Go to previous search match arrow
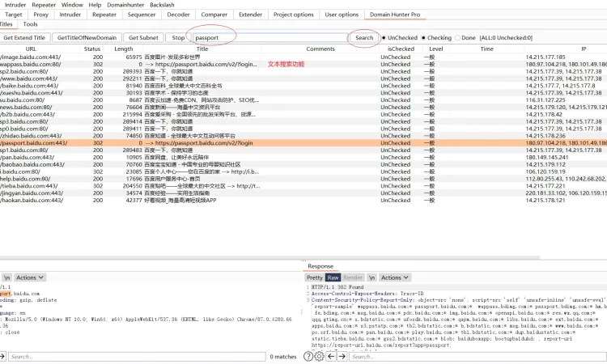The image size is (607, 364). click(x=331, y=356)
